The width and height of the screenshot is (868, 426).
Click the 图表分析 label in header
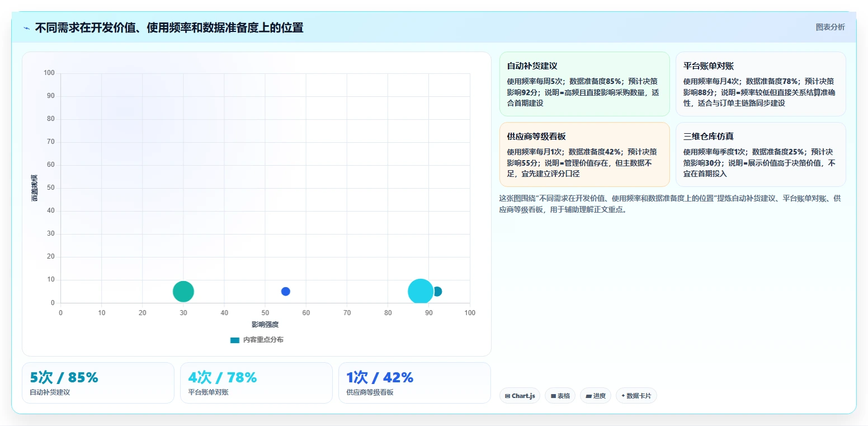pos(830,27)
